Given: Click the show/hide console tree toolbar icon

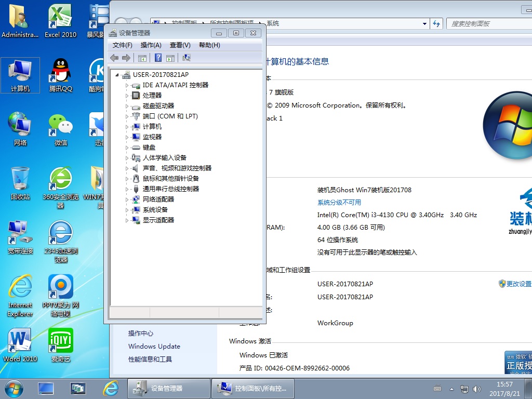Looking at the screenshot, I should click(x=142, y=58).
